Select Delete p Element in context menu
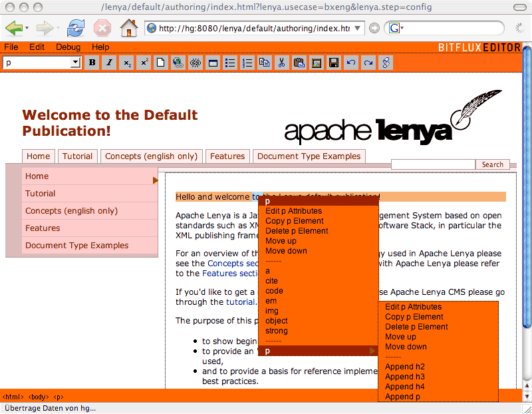 297,231
